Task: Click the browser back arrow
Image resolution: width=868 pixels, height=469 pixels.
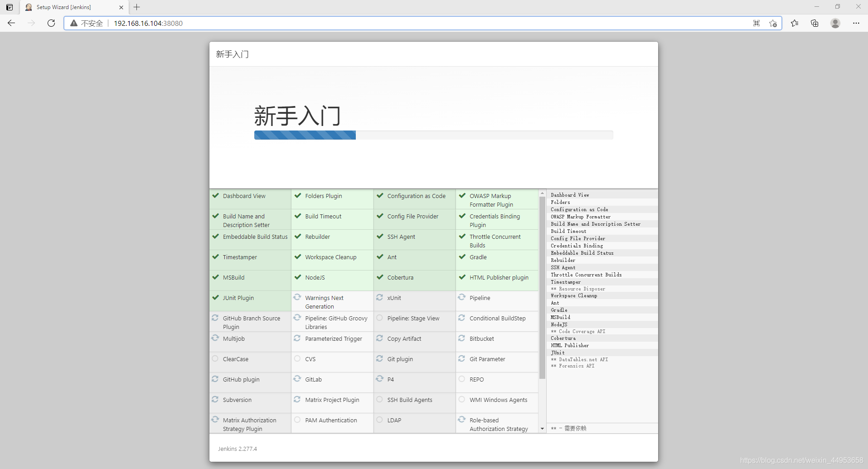Action: pos(11,23)
